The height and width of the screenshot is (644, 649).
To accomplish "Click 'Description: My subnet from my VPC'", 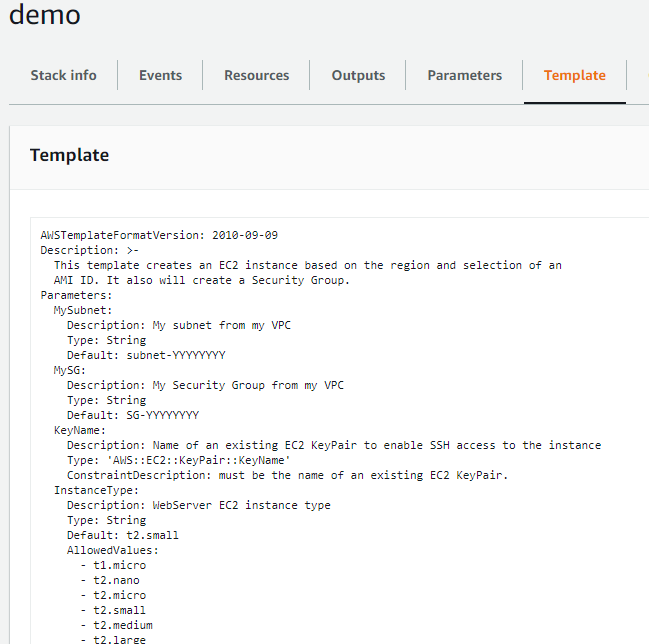I will pos(179,325).
